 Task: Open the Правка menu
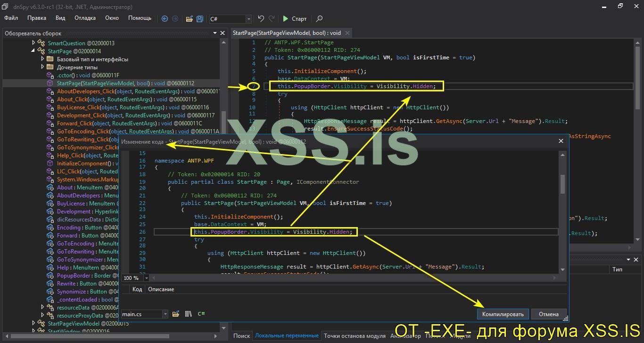coord(37,18)
